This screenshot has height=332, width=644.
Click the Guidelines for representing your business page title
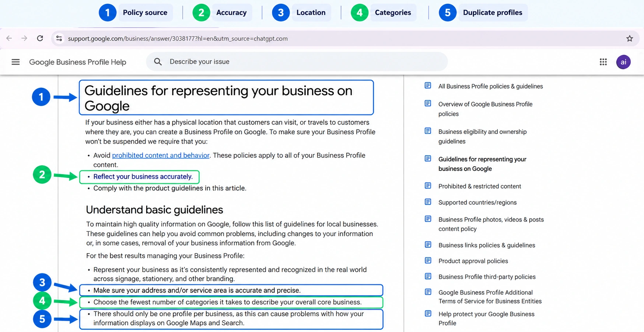(218, 98)
